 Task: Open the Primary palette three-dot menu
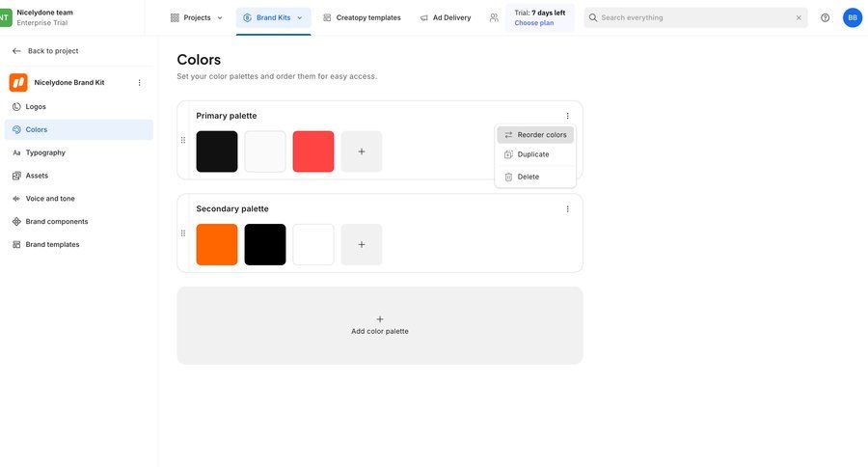[x=567, y=116]
